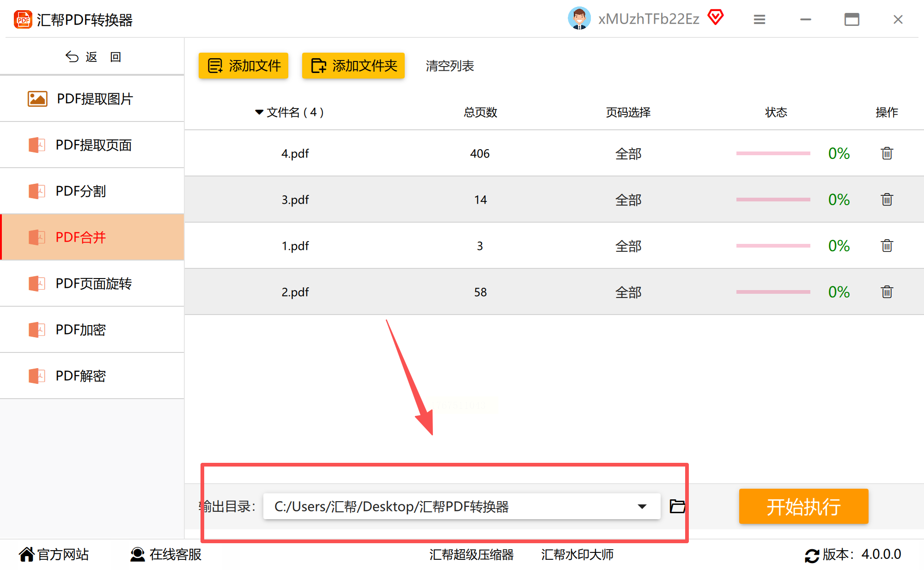Toggle file name sort arrow in the header
The image size is (924, 570).
[x=259, y=112]
